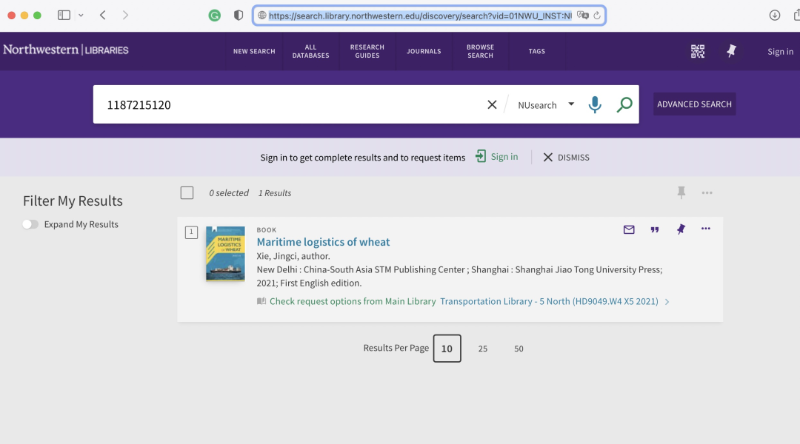
Task: Open the QR code icon in header
Action: 697,51
